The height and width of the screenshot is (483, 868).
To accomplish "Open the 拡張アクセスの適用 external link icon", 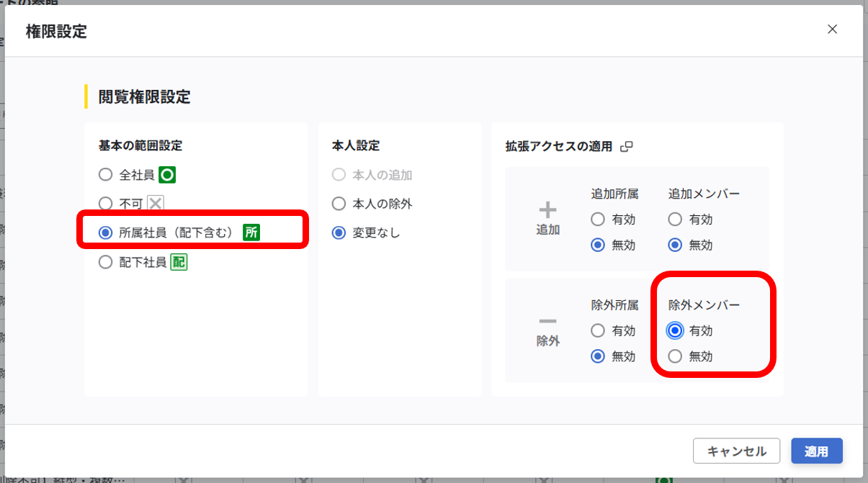I will click(627, 146).
